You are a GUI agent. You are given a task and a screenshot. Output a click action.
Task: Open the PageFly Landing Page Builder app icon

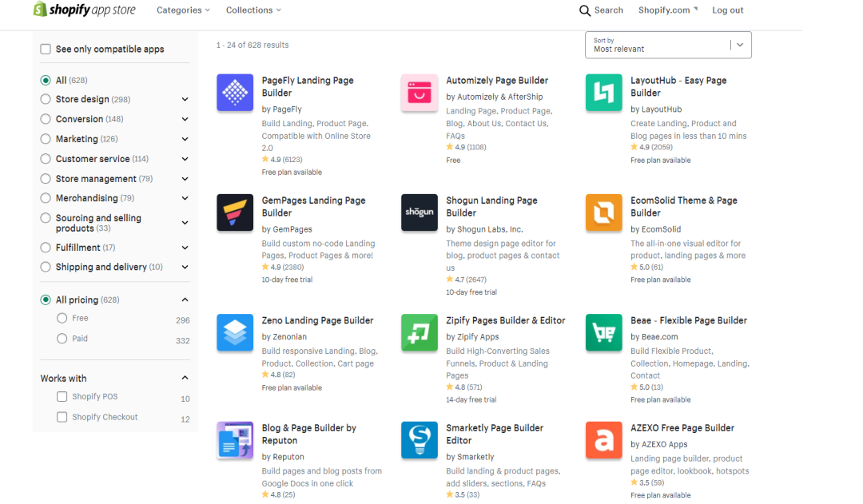click(235, 93)
